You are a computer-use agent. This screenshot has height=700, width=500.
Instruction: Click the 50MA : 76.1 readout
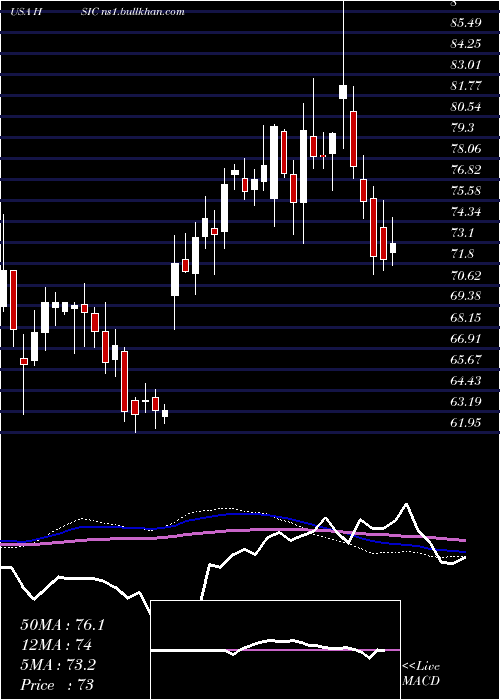(x=62, y=625)
